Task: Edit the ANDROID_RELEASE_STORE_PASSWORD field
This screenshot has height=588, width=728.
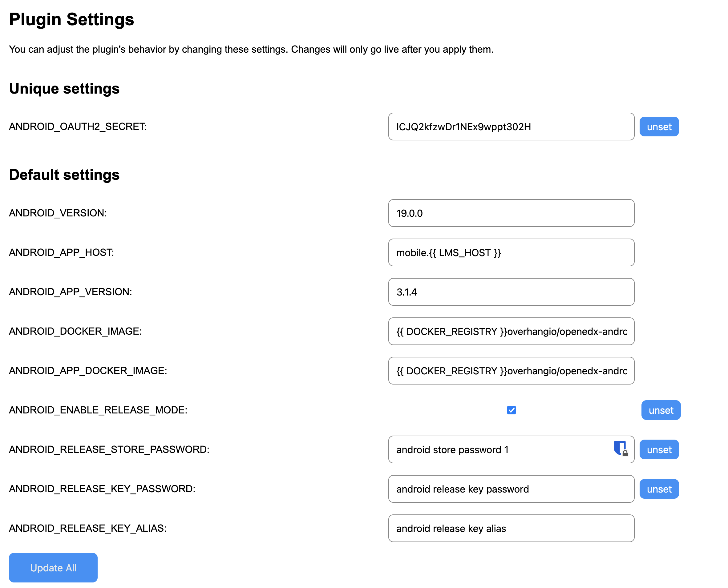Action: [x=511, y=449]
